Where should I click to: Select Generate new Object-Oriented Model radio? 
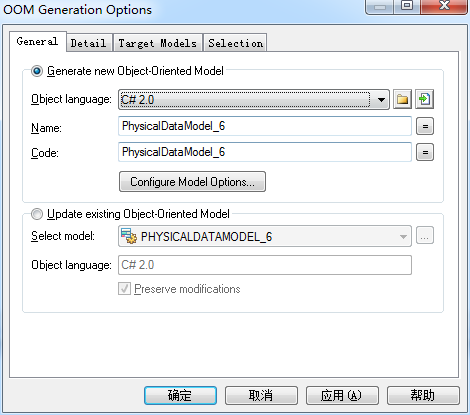[37, 71]
